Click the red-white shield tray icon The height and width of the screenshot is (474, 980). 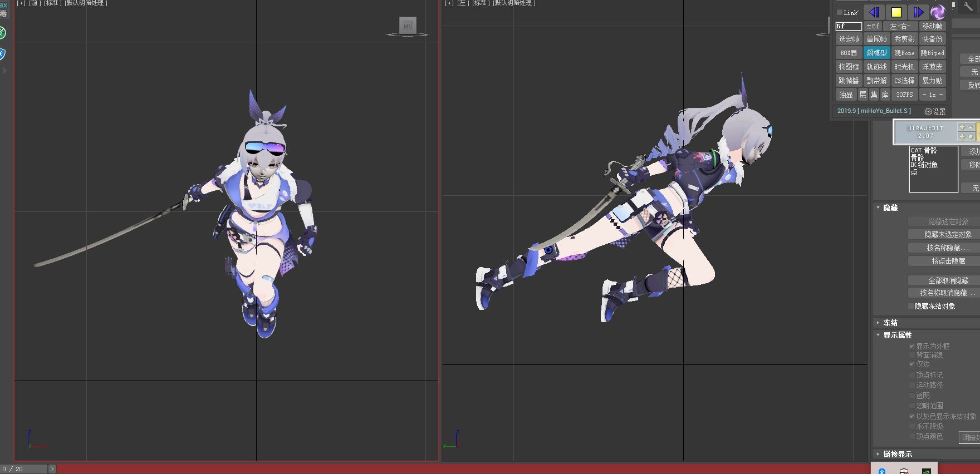(x=904, y=471)
